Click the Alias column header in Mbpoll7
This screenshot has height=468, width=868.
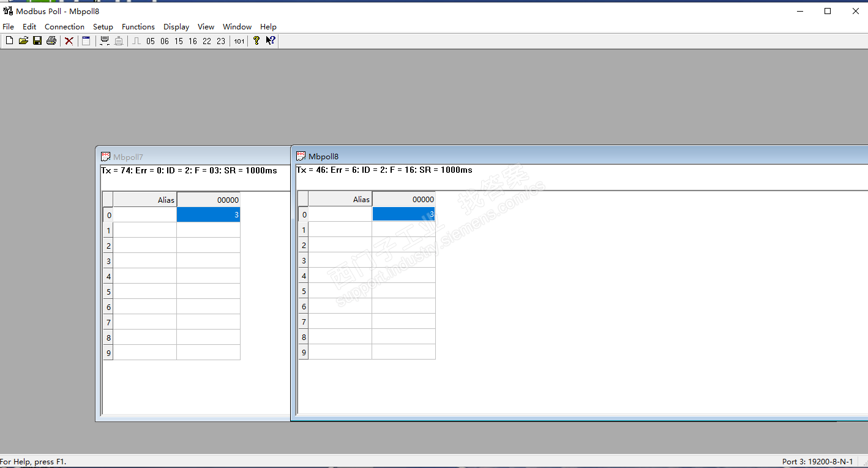145,200
